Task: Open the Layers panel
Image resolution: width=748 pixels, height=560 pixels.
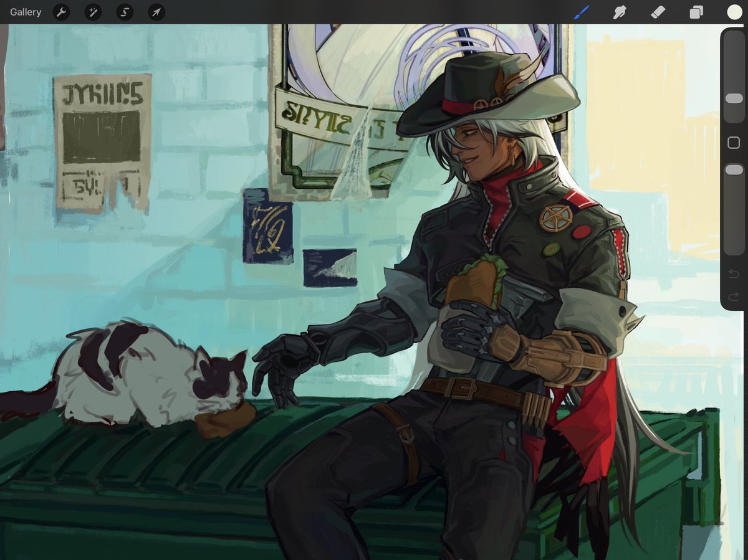Action: (x=696, y=12)
